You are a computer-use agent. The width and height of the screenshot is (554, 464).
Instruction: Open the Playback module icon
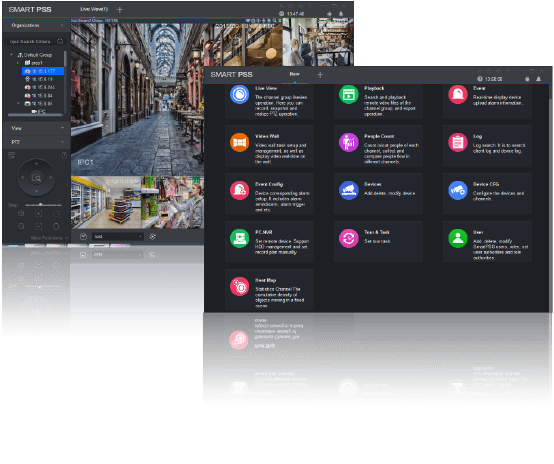pyautogui.click(x=348, y=95)
